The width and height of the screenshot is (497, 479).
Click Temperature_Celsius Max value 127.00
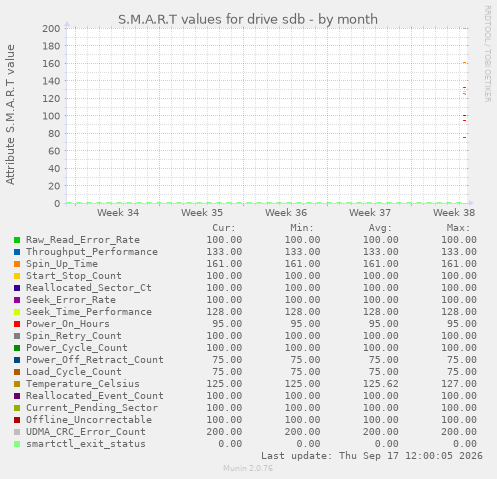tap(459, 384)
